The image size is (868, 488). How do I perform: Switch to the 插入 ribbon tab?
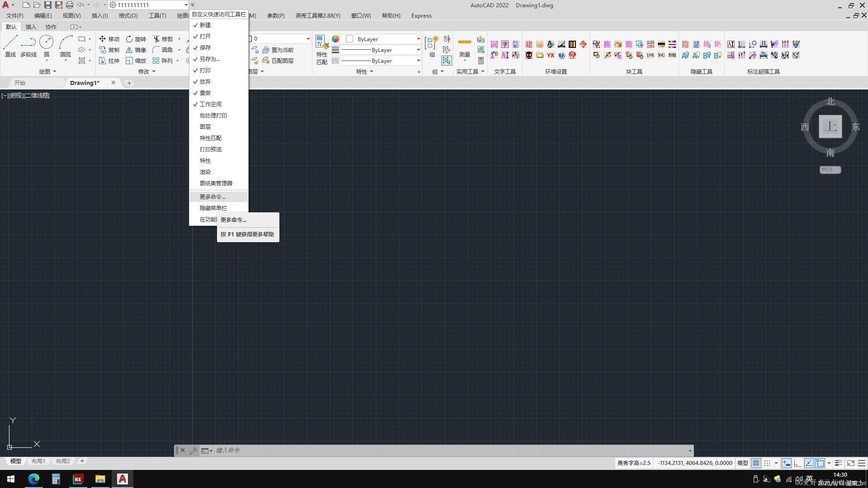[x=31, y=27]
